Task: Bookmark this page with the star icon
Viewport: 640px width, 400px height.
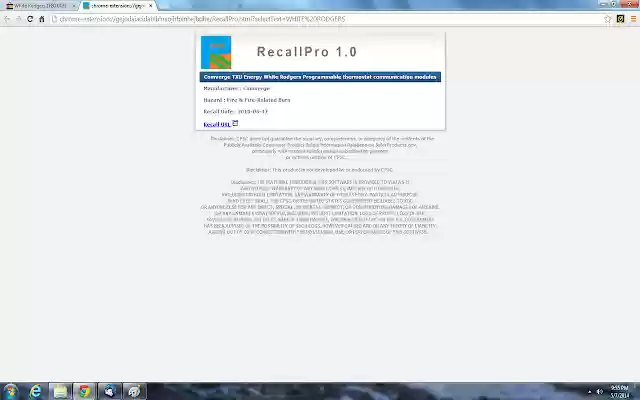Action: (607, 19)
